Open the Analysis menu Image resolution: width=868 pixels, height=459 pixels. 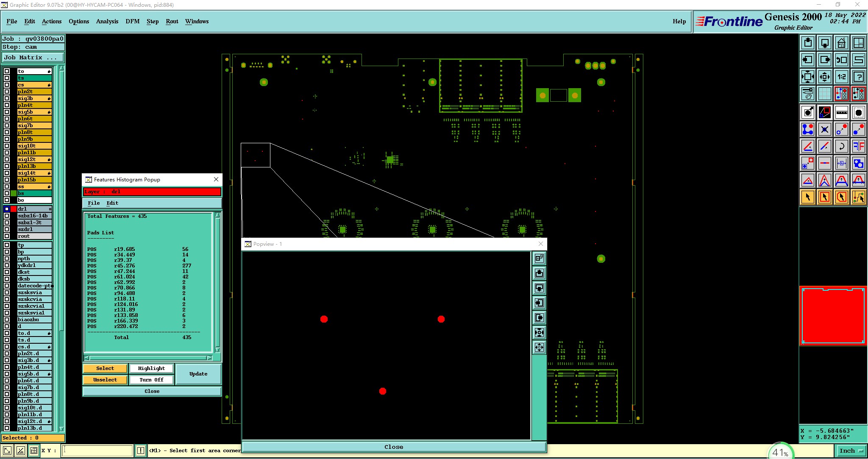[x=107, y=21]
